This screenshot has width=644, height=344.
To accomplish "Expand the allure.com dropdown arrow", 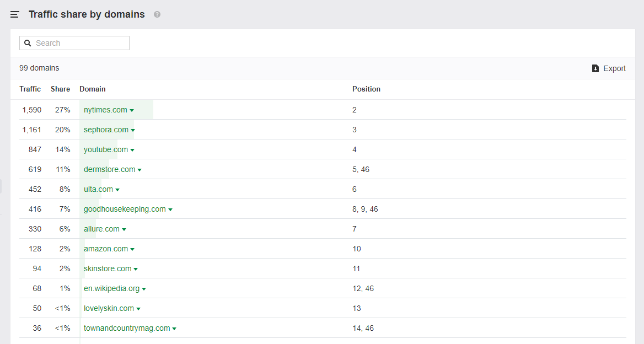I will 124,229.
